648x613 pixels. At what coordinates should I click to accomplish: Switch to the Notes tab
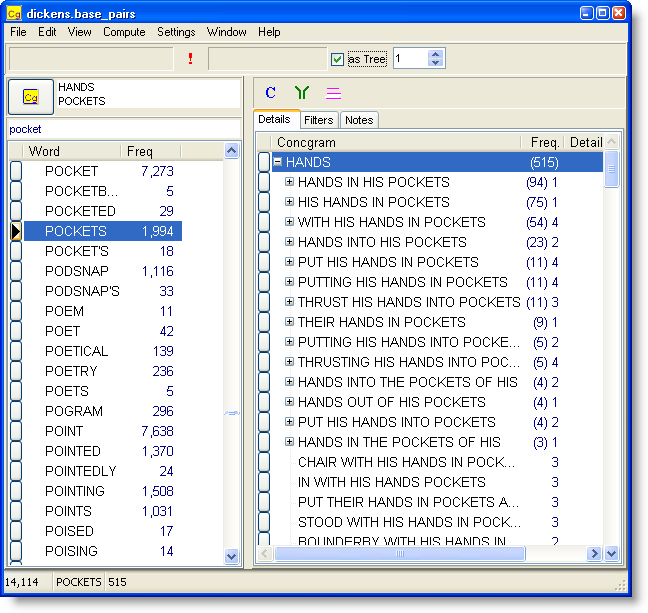pyautogui.click(x=359, y=120)
